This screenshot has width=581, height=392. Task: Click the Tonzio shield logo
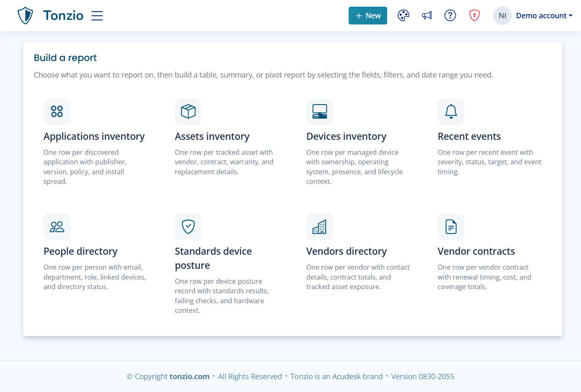(25, 16)
